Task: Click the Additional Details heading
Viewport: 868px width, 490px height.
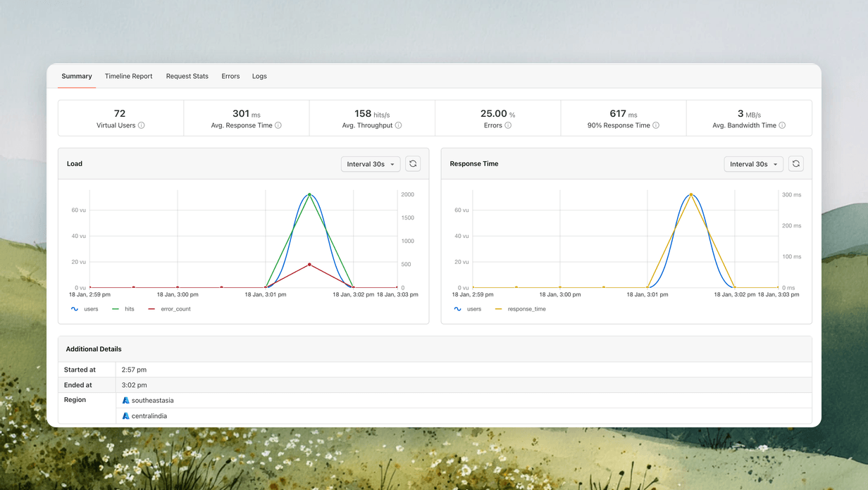Action: coord(94,349)
